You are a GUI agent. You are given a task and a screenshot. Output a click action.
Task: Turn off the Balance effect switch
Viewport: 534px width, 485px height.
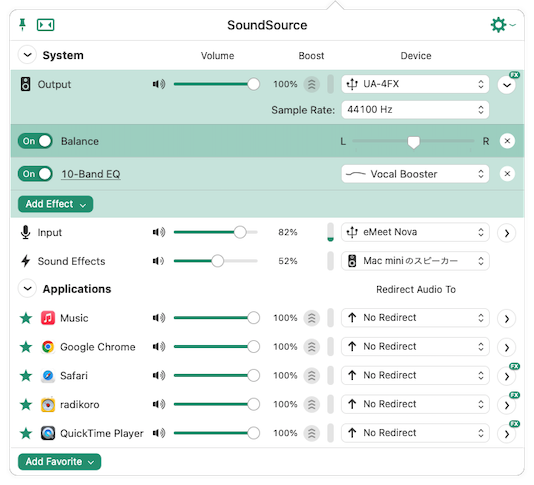point(35,141)
